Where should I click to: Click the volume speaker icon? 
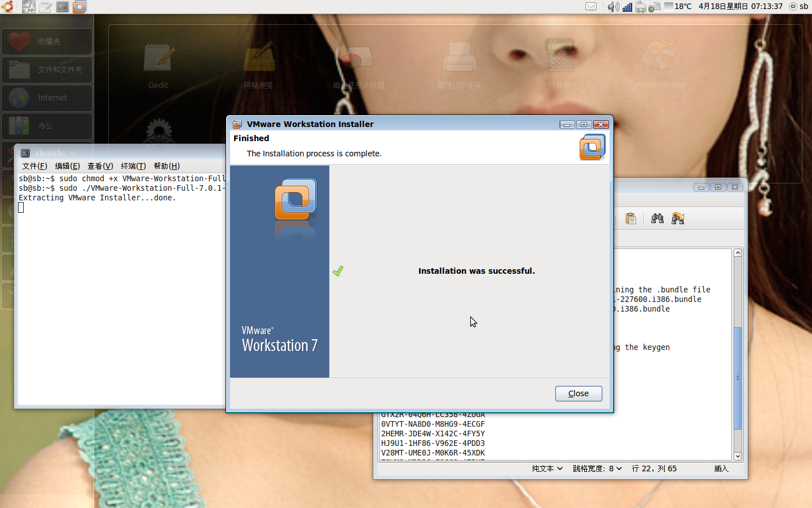[x=613, y=7]
